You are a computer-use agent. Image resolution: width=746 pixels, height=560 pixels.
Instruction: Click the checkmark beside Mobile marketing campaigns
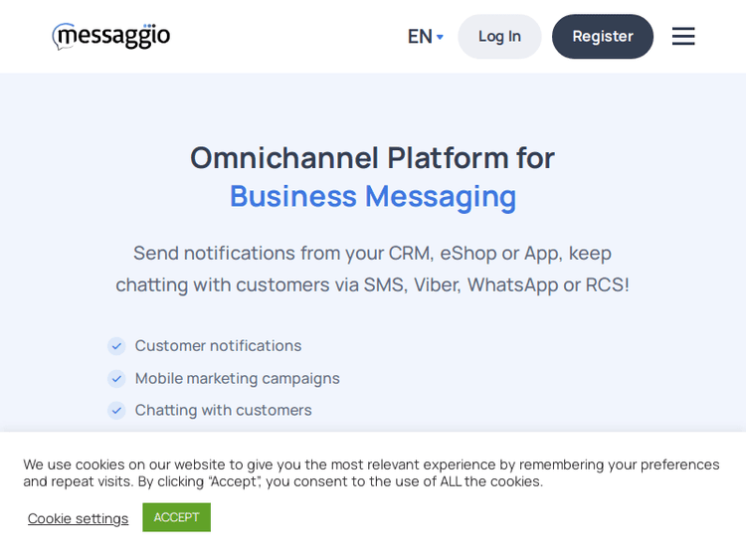[x=116, y=378]
